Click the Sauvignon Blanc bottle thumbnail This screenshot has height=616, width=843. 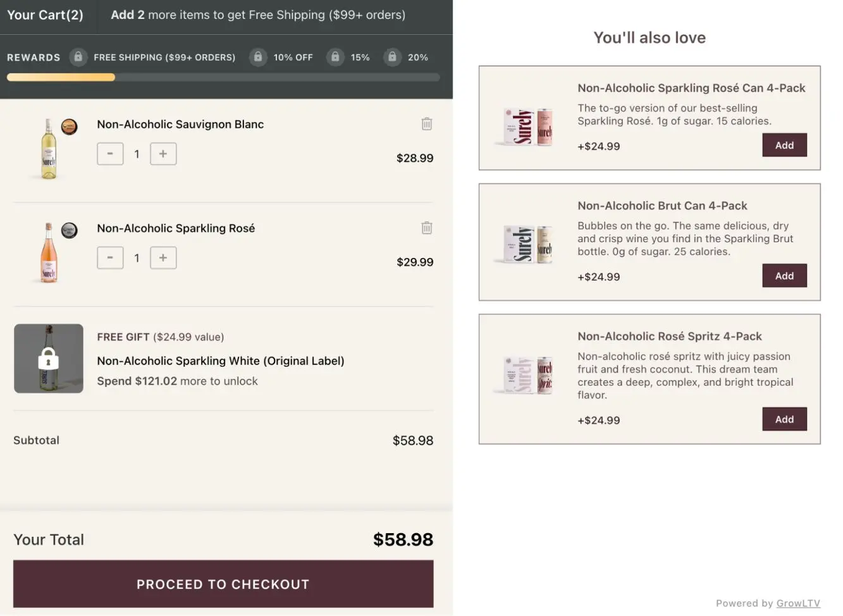point(49,149)
